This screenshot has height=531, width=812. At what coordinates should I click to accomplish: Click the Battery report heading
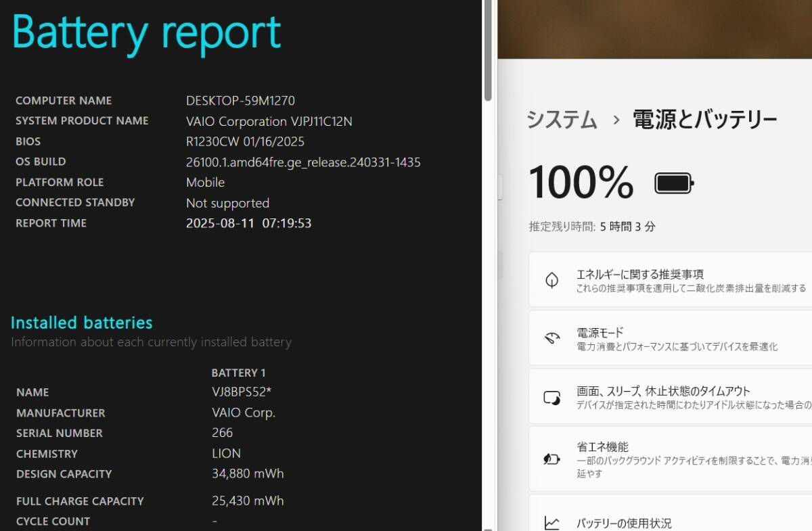(146, 32)
